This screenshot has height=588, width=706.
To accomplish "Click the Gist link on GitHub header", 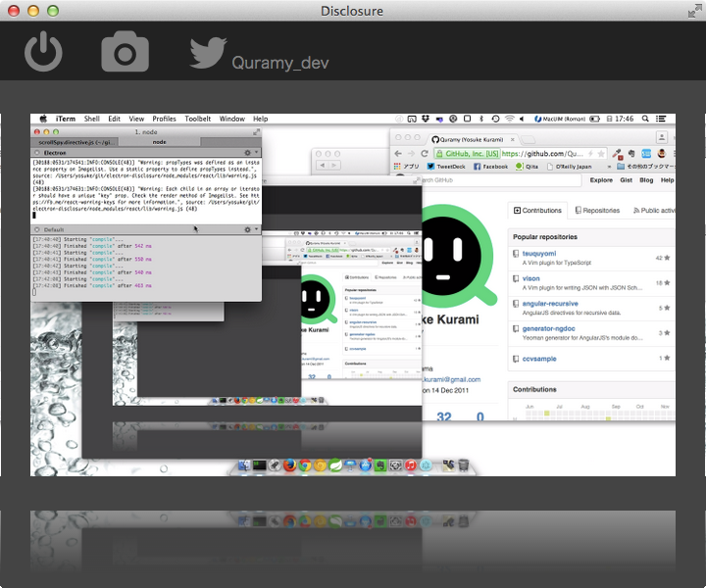I will pos(626,180).
